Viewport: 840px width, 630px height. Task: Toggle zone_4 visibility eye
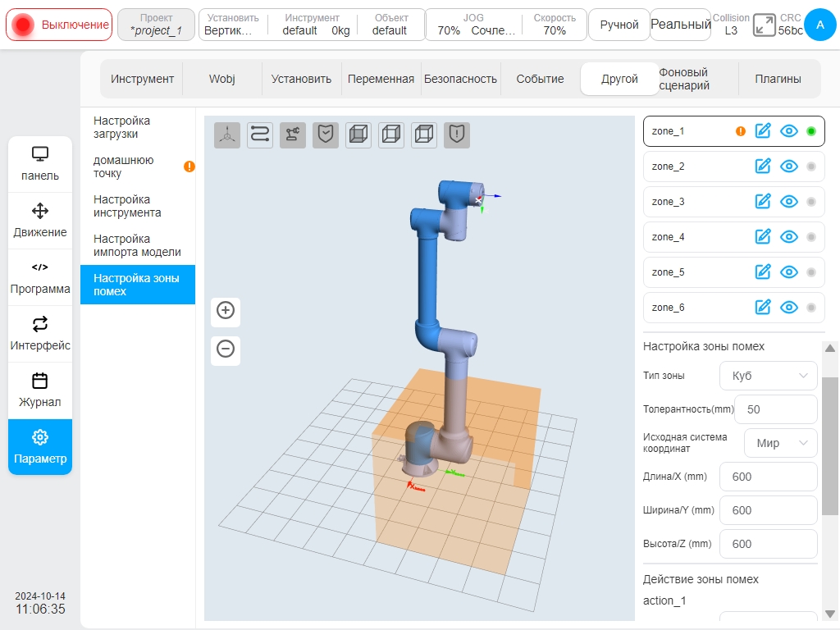(x=789, y=237)
